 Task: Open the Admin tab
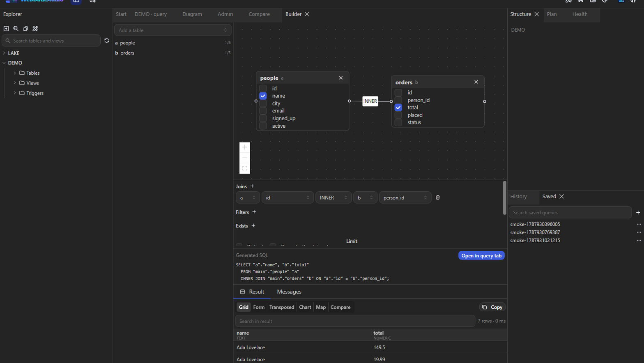point(225,14)
